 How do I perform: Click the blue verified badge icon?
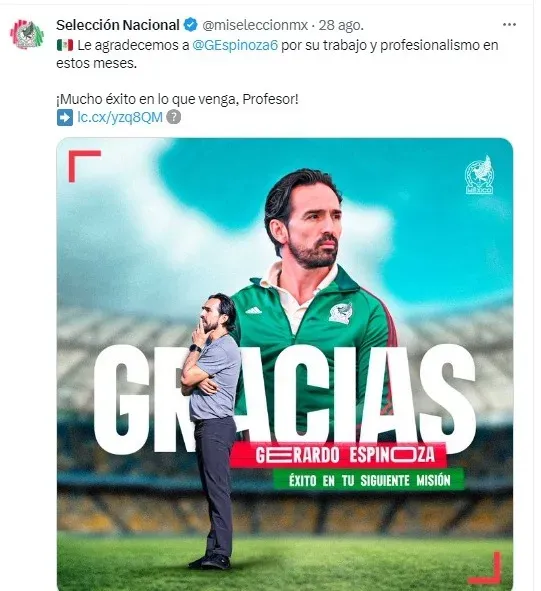(190, 25)
